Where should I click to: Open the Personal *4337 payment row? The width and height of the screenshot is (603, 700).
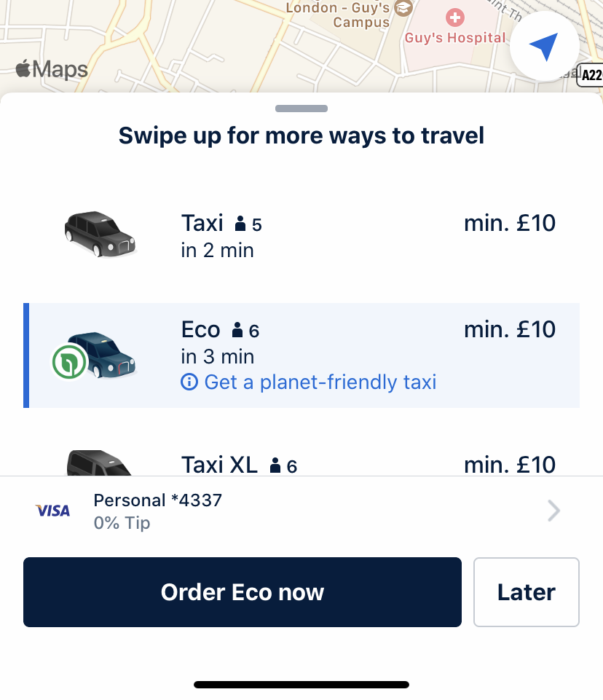pos(301,511)
